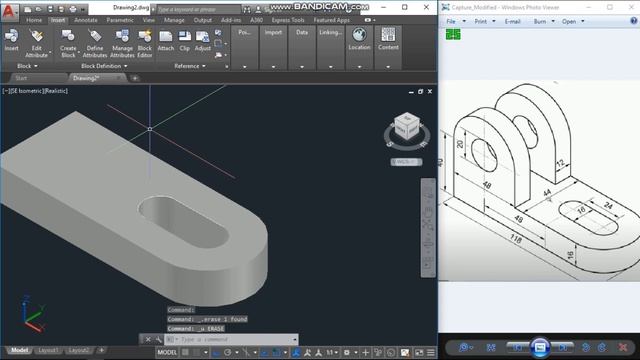Switch to the Layout1 tab

tap(48, 350)
